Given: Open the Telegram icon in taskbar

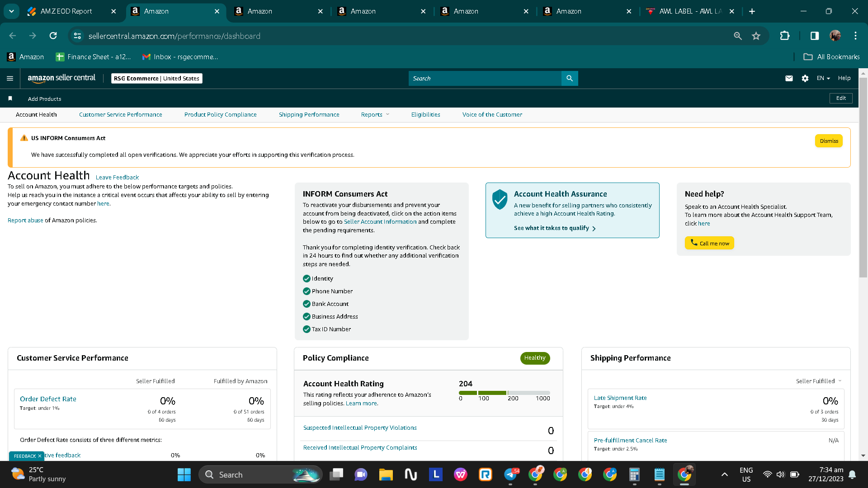Looking at the screenshot, I should 511,475.
